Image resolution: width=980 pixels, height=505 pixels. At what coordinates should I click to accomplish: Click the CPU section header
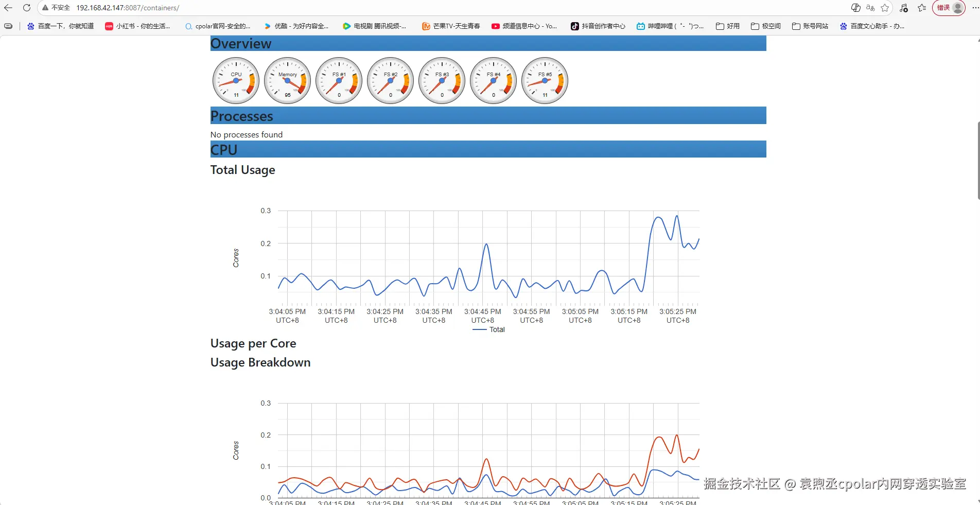(x=488, y=149)
